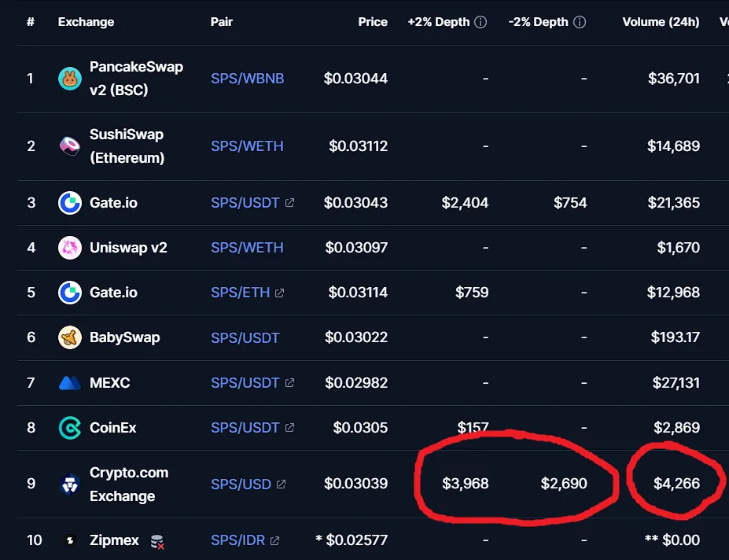Click the PancakeSwap v2 bunny logo icon

pyautogui.click(x=70, y=78)
